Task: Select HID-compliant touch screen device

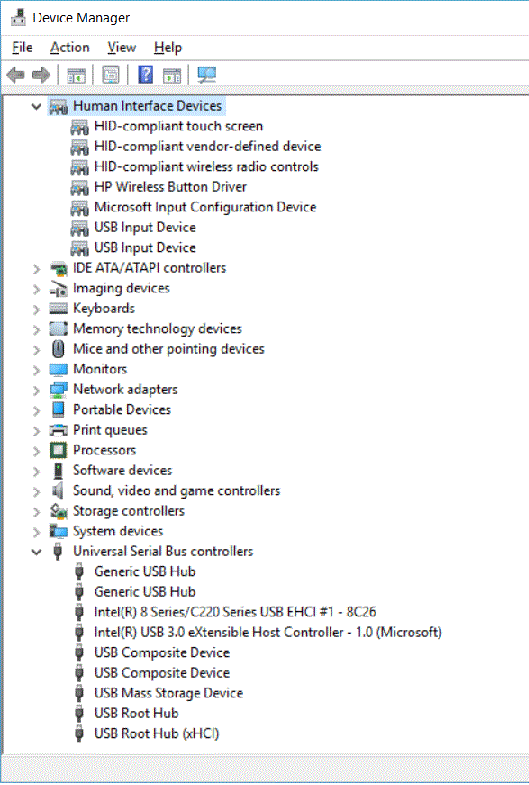Action: 178,126
